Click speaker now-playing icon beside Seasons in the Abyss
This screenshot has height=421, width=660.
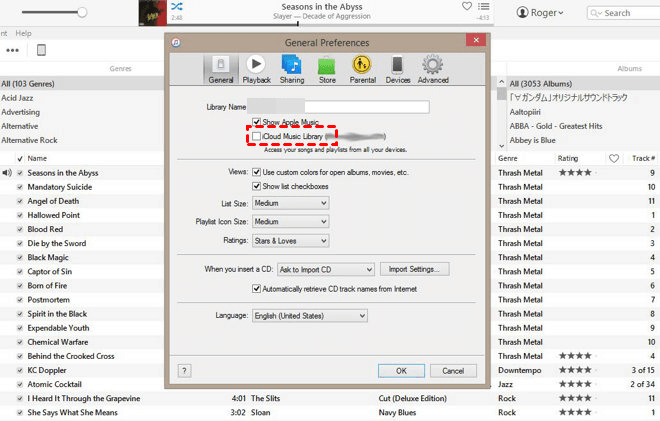(x=7, y=173)
